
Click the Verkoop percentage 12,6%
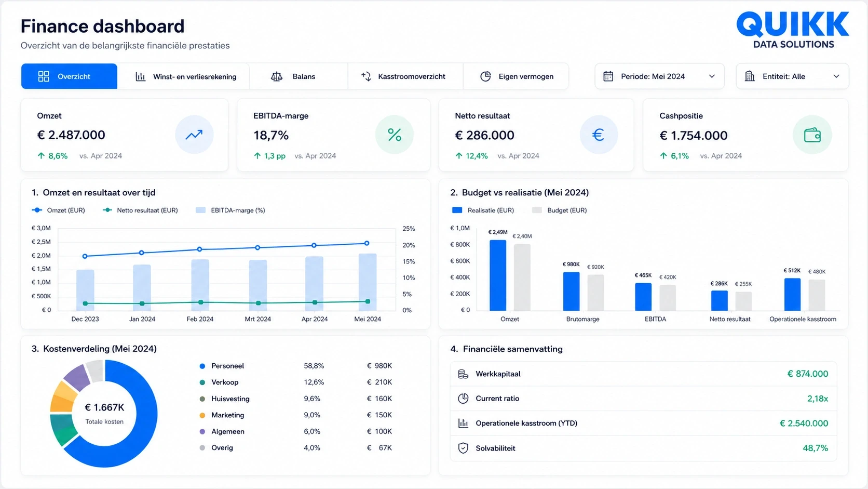point(314,382)
